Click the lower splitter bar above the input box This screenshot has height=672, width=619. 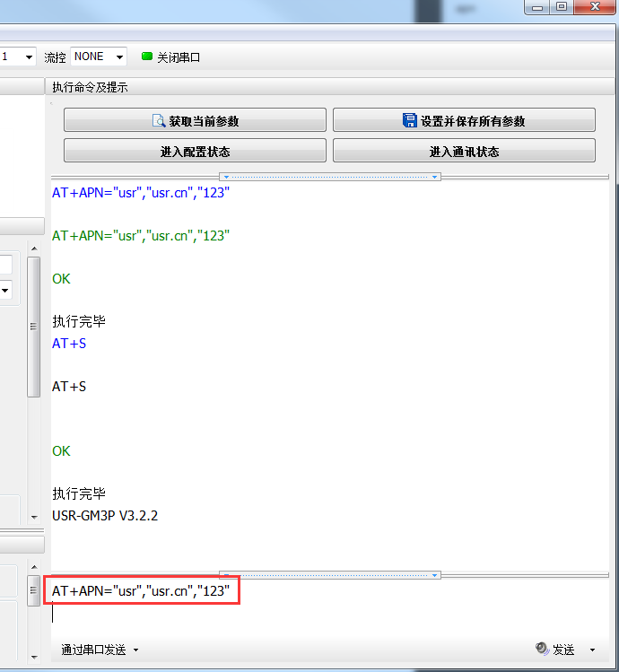point(330,574)
